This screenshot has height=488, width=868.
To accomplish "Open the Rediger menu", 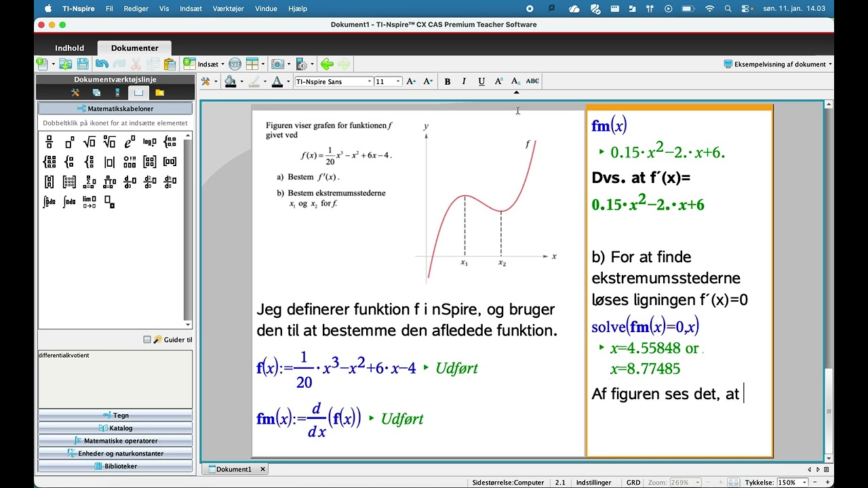I will pos(136,9).
